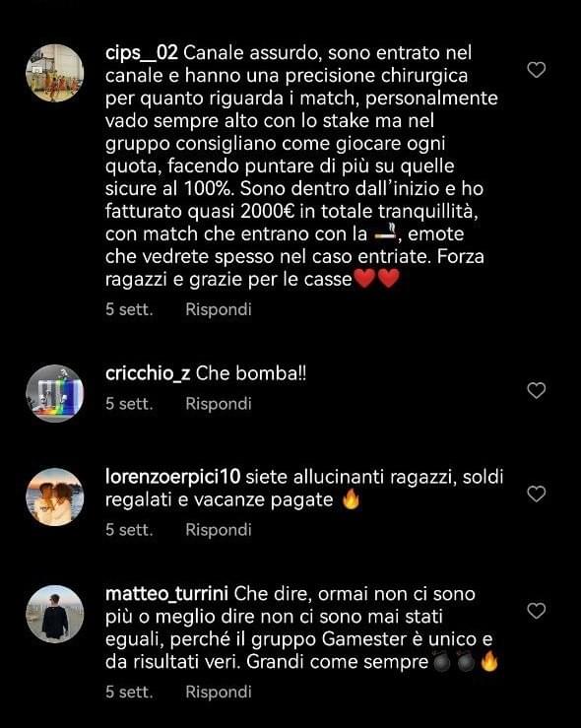
Task: Click the "5 sett." timestamp under lorenzoerpici10
Action: click(x=129, y=530)
